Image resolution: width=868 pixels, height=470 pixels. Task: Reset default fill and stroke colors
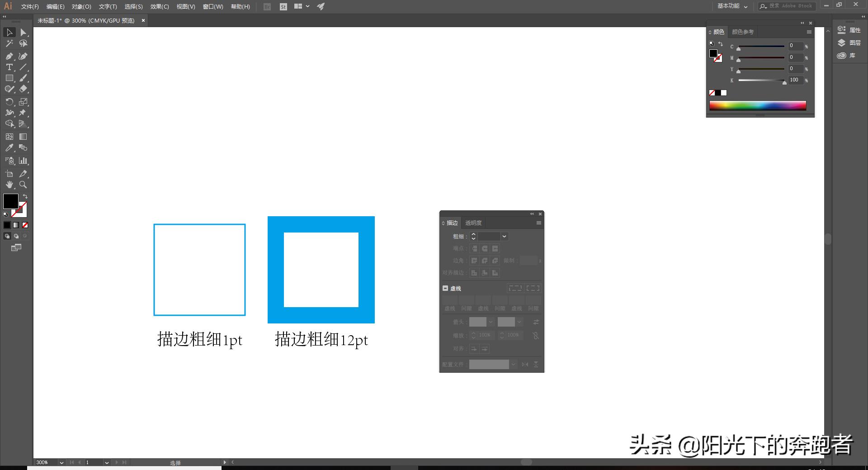(x=5, y=214)
